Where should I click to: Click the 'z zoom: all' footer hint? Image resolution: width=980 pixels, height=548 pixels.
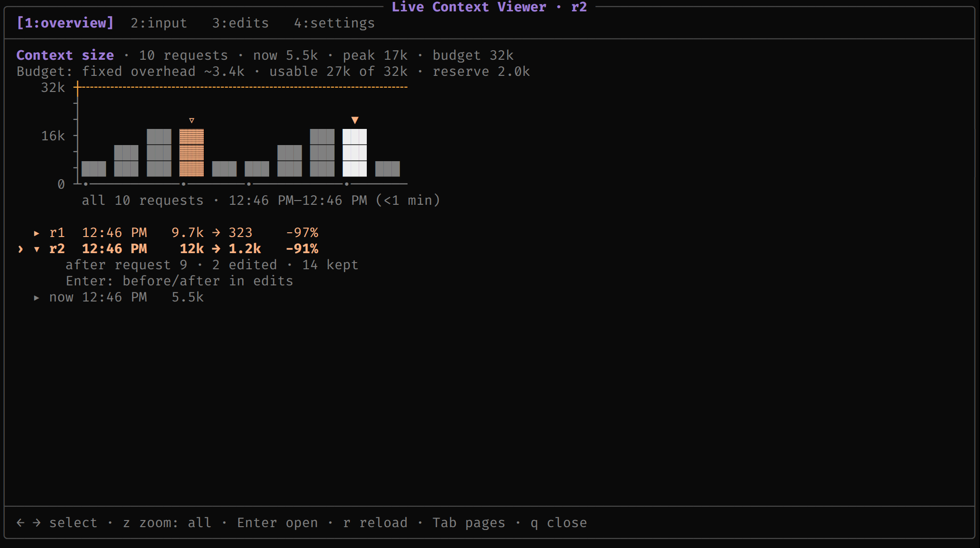pos(167,522)
